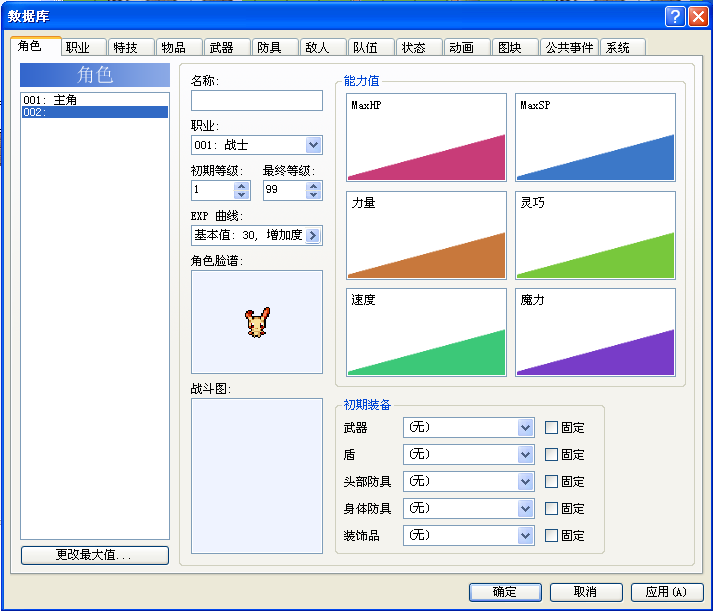Switch to the 特技 tab
The image size is (713, 611).
pos(131,47)
